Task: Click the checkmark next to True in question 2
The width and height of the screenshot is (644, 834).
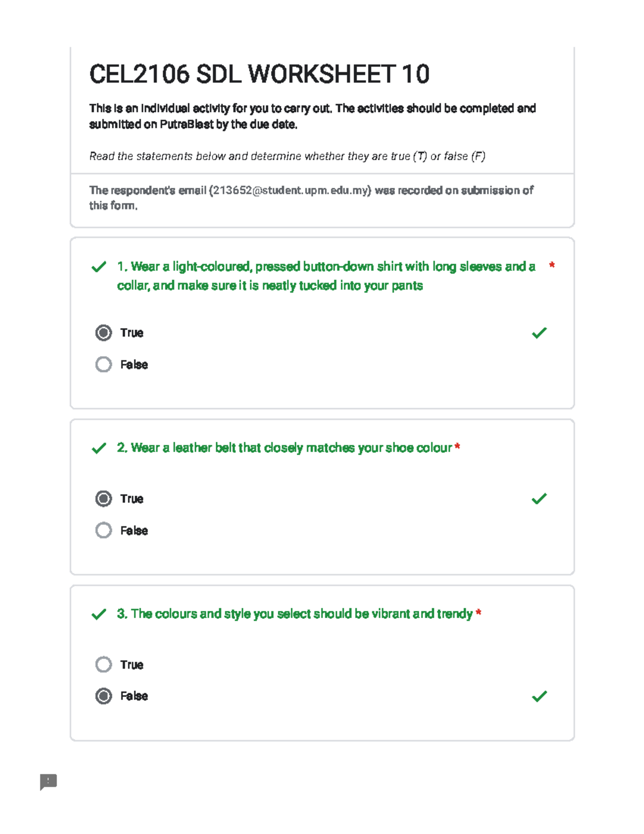Action: pyautogui.click(x=539, y=499)
